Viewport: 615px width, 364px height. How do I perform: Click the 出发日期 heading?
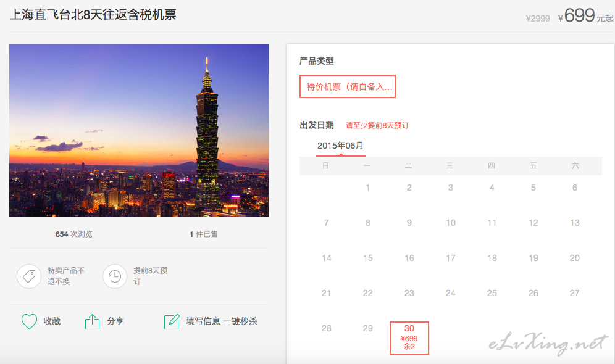coord(317,125)
